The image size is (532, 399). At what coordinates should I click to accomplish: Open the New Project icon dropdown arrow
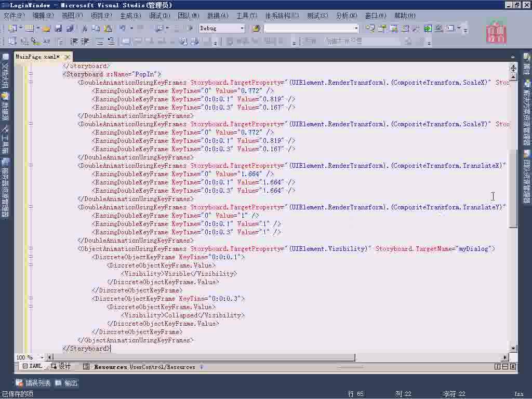(x=21, y=28)
